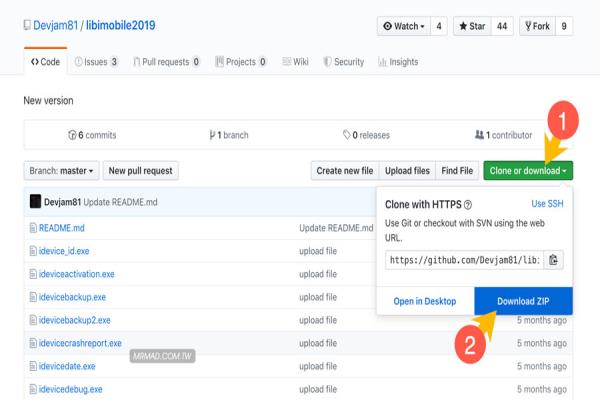Viewport: 600px width, 400px height.
Task: Click '5 months ago' on idevicedebug.exe row
Action: (542, 389)
